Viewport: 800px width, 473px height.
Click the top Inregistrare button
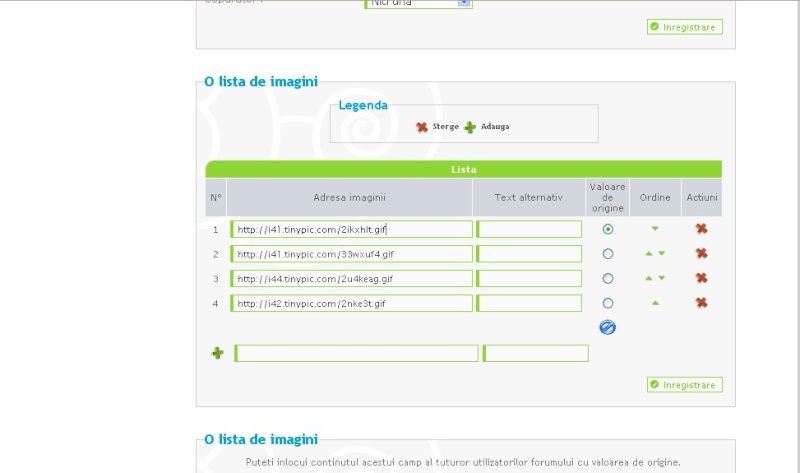tap(685, 27)
